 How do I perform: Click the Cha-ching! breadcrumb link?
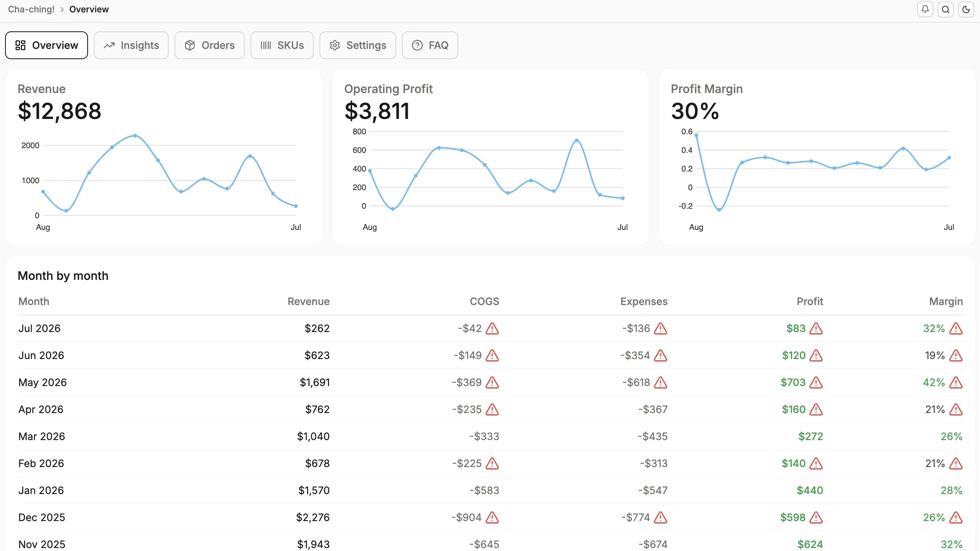31,9
